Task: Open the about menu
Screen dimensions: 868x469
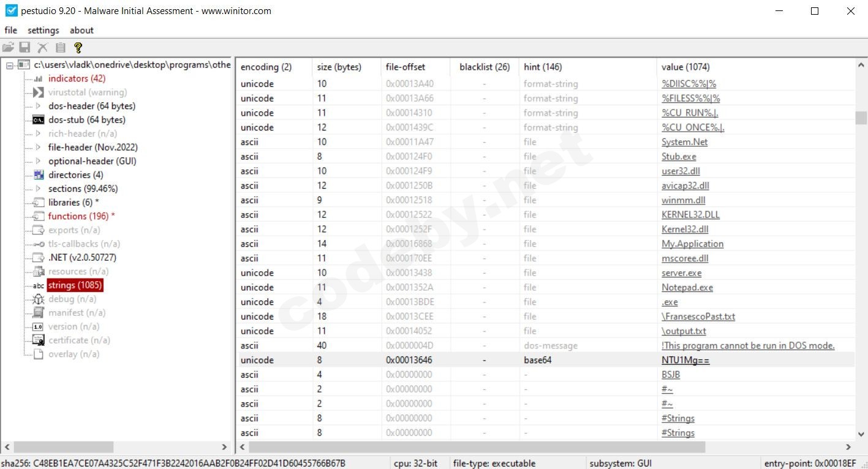Action: [x=81, y=30]
